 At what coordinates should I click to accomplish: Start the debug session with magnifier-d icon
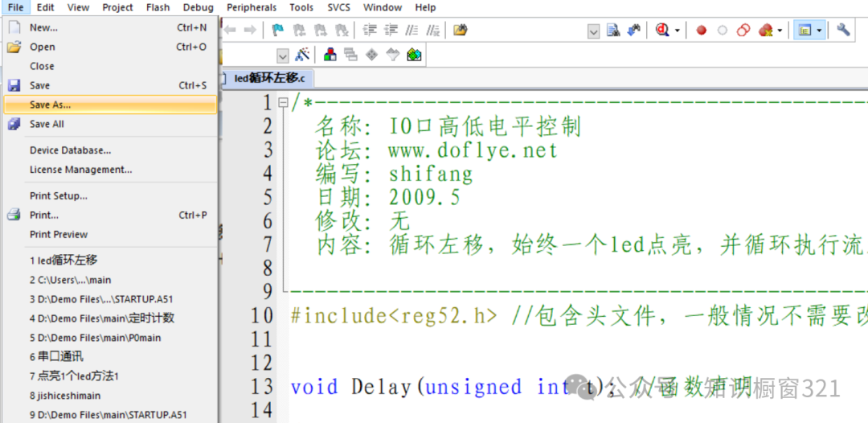662,30
